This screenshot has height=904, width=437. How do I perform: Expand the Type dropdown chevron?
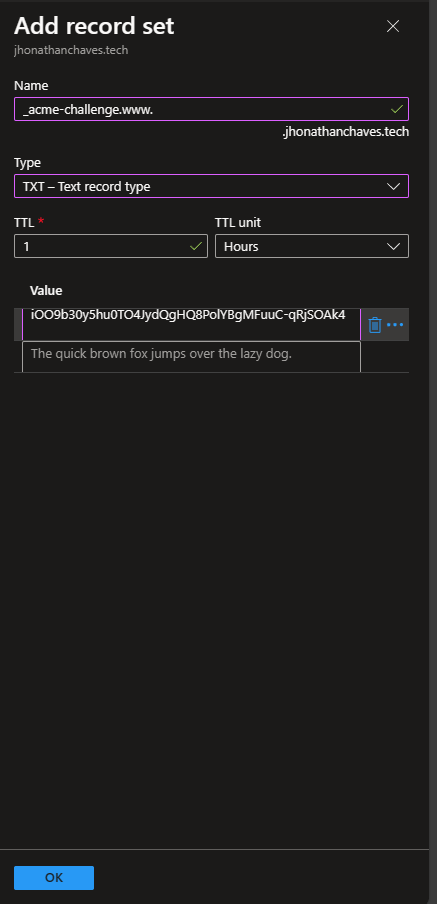point(394,186)
